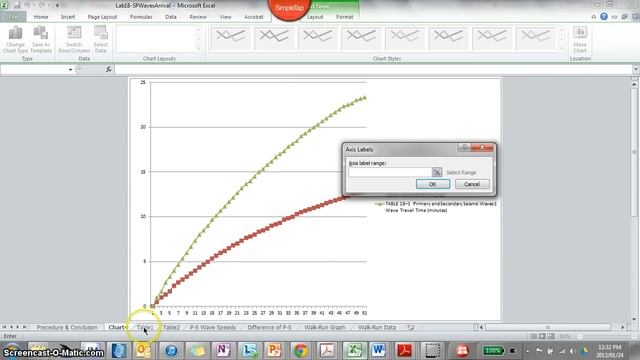Click the fx insert function icon
Image resolution: width=640 pixels, height=360 pixels.
pyautogui.click(x=109, y=69)
